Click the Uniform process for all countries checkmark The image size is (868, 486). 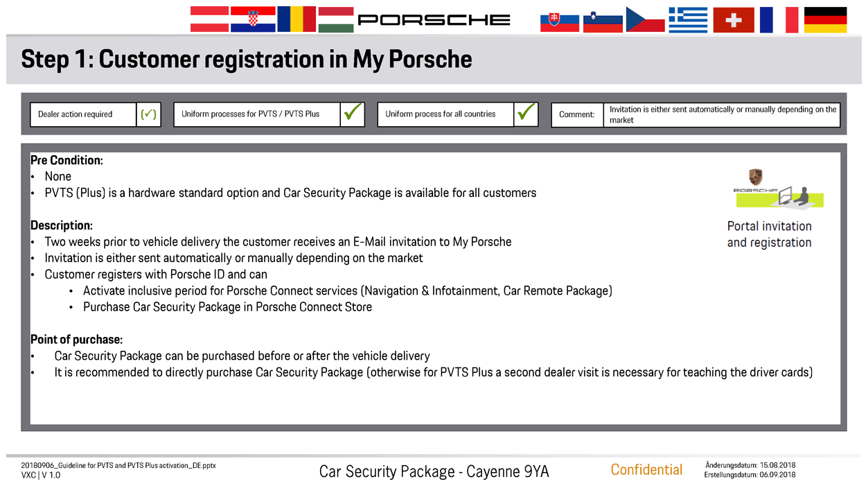pos(526,114)
